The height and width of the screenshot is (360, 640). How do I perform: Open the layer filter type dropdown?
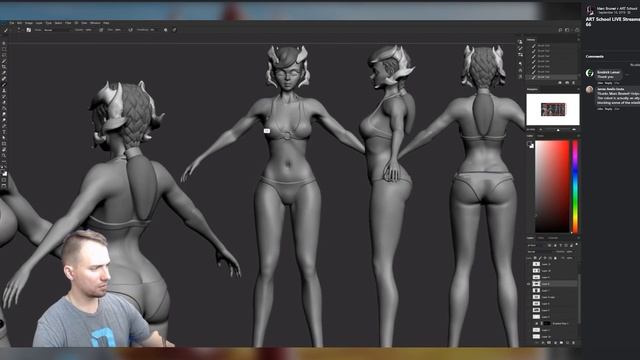tap(536, 245)
